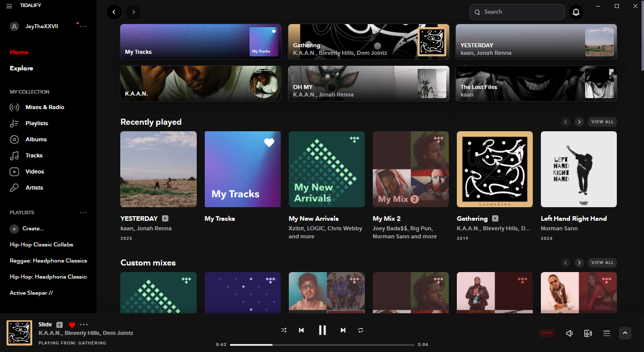Image resolution: width=644 pixels, height=352 pixels.
Task: Open YESTERDAY album thumbnail in Recently played
Action: click(158, 169)
